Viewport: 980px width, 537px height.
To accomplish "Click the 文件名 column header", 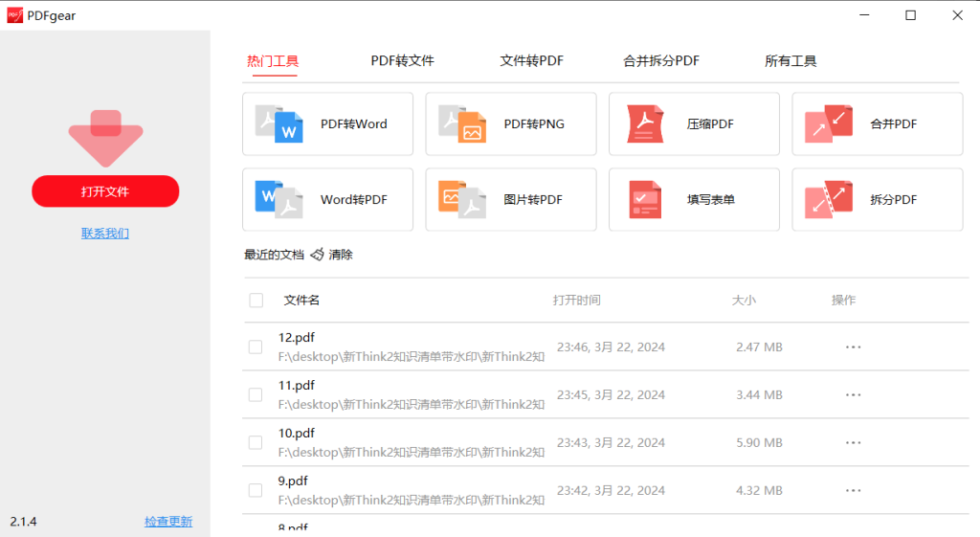I will click(301, 300).
